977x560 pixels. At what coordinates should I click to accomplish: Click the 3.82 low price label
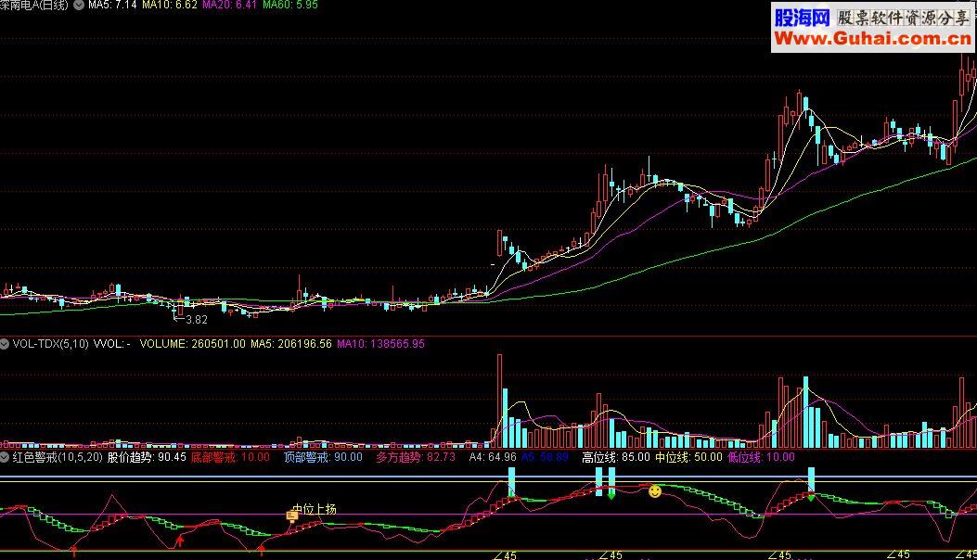197,320
